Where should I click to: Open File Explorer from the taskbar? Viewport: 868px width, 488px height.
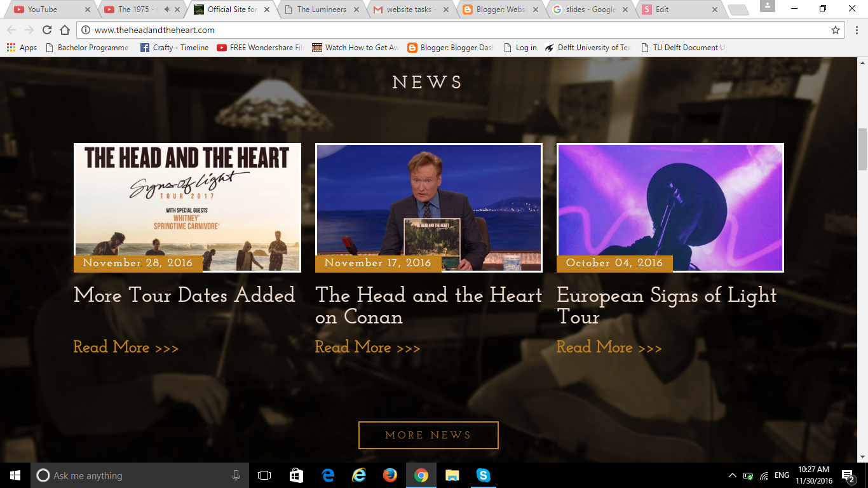(x=452, y=475)
